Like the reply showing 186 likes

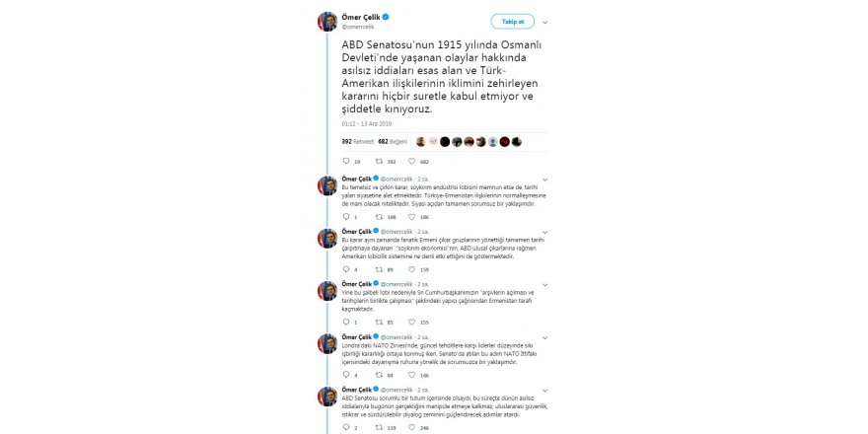click(x=411, y=216)
